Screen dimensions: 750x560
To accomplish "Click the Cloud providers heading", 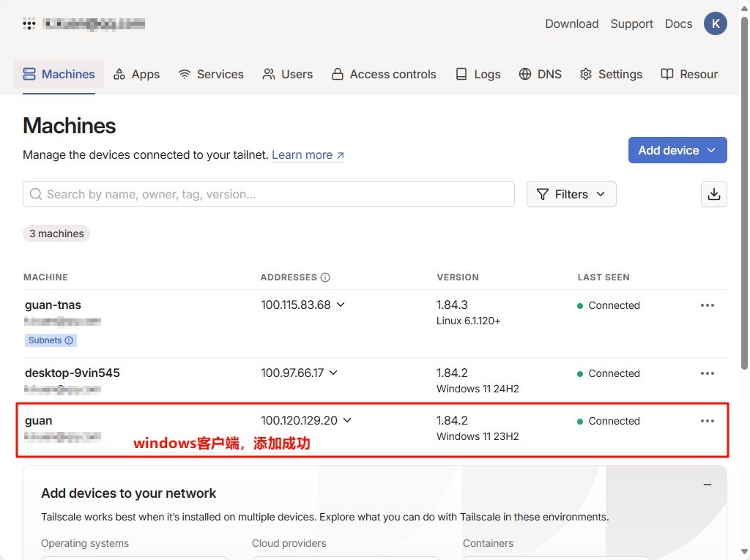I will pos(289,543).
